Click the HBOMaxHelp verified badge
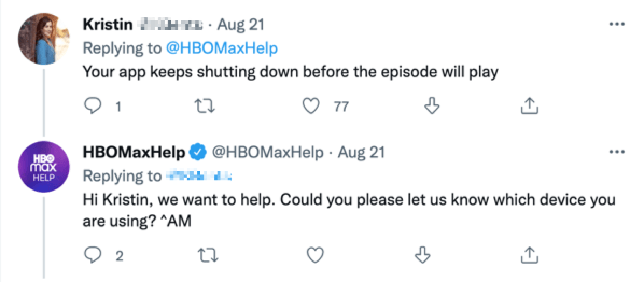The width and height of the screenshot is (644, 282). (198, 153)
